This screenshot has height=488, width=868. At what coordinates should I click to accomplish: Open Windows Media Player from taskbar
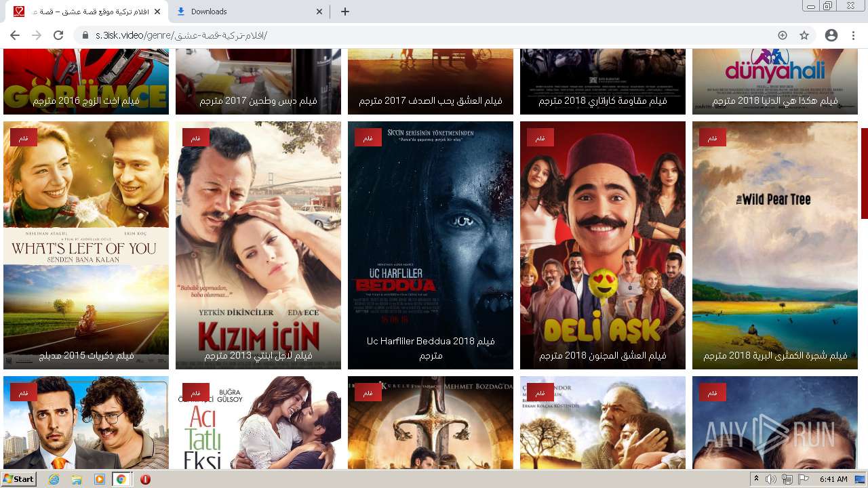click(x=100, y=479)
